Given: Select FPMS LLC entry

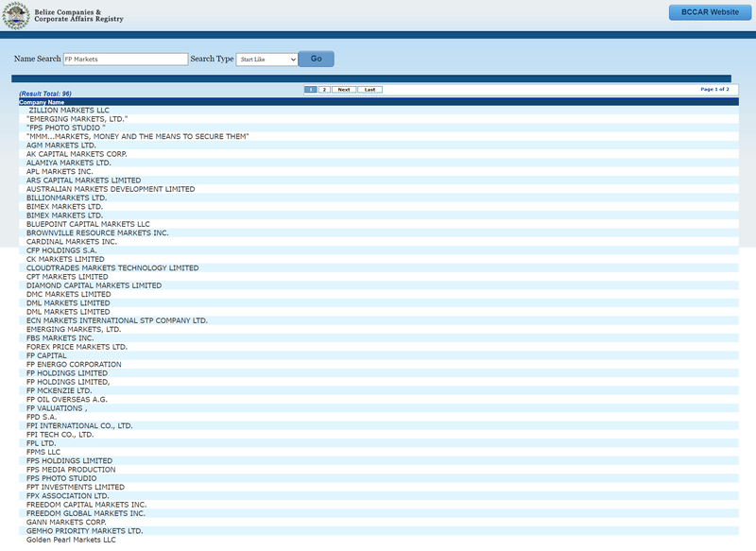Looking at the screenshot, I should pos(43,452).
